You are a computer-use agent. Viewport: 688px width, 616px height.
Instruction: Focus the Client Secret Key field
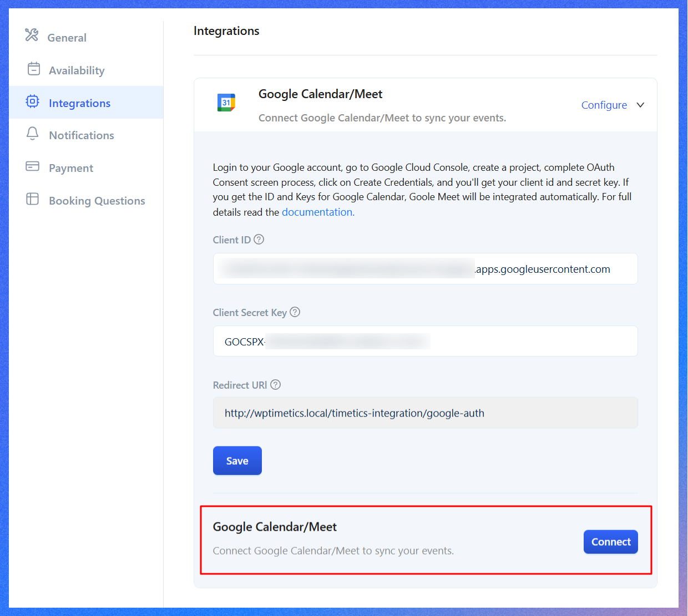[x=426, y=341]
